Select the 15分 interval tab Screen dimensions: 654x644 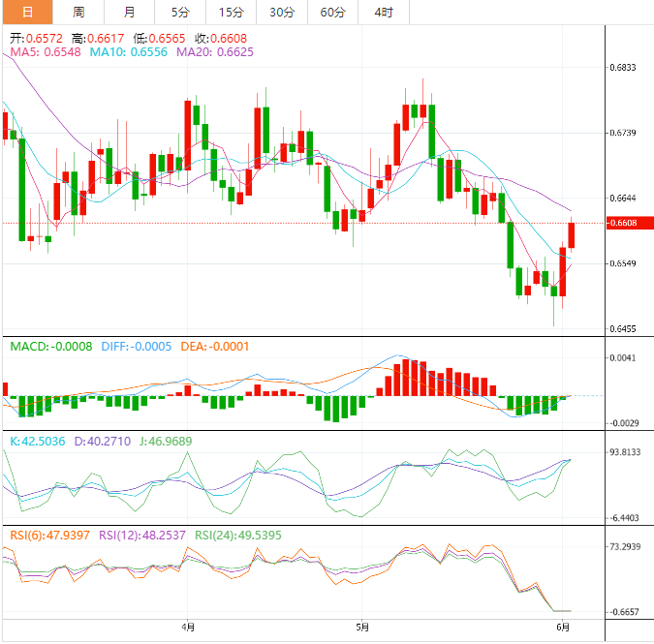231,13
